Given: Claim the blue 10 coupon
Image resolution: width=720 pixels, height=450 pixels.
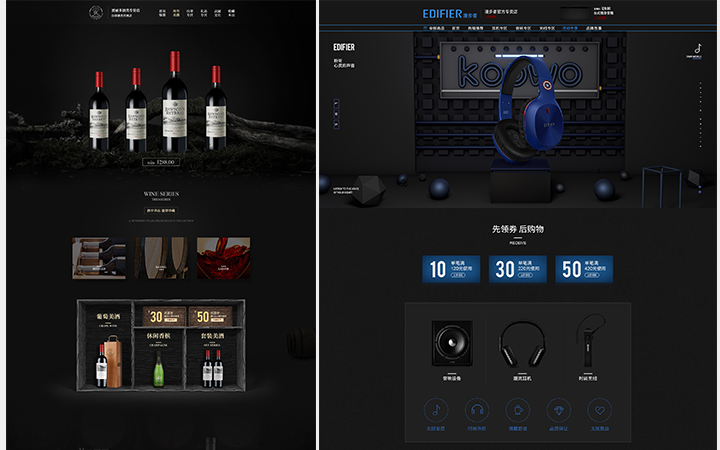Looking at the screenshot, I should [x=451, y=269].
